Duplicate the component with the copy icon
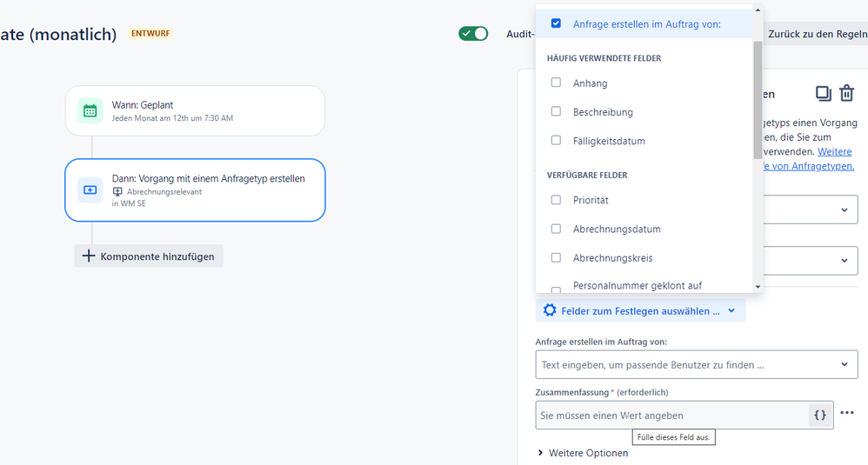 pos(823,94)
